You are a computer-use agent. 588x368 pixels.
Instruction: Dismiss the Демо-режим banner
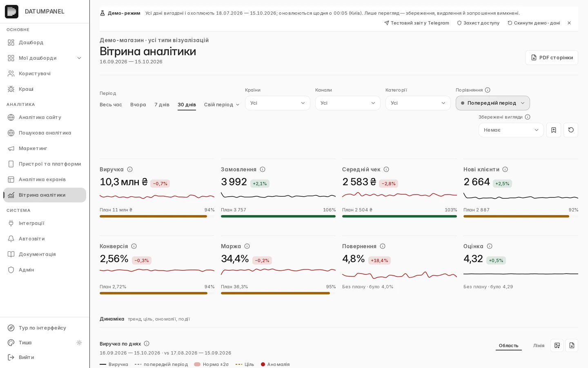coord(569,23)
